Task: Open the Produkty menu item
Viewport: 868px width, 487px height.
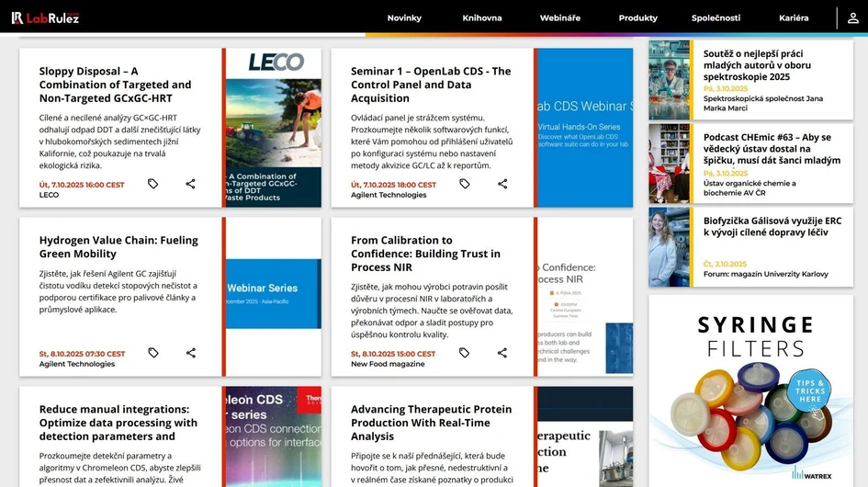Action: 637,17
